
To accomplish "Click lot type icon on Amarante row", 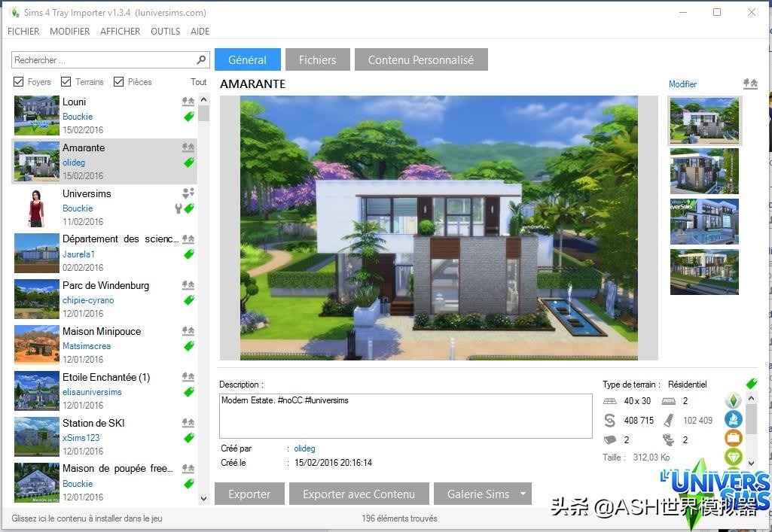I will (188, 147).
